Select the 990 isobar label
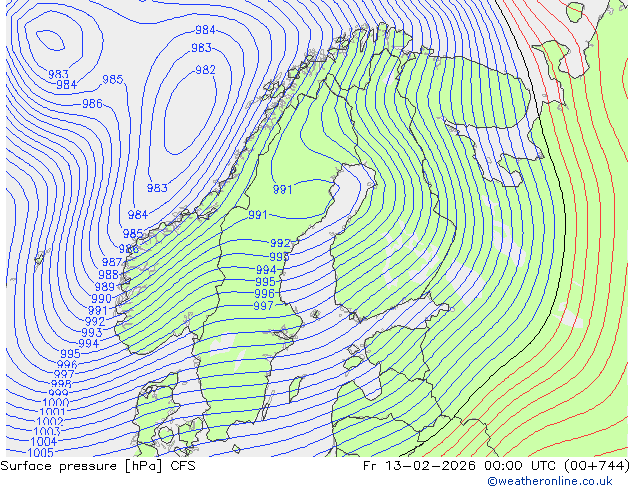The width and height of the screenshot is (634, 490). 101,298
